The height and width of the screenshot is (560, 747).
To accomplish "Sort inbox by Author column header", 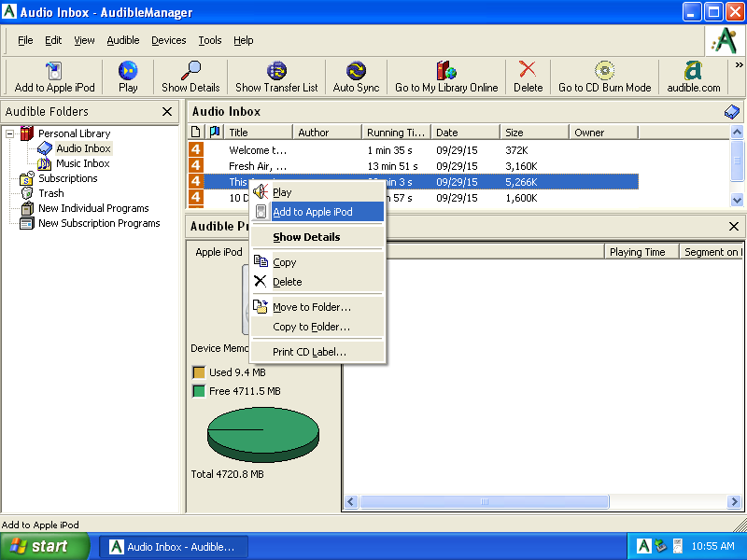I will [328, 133].
